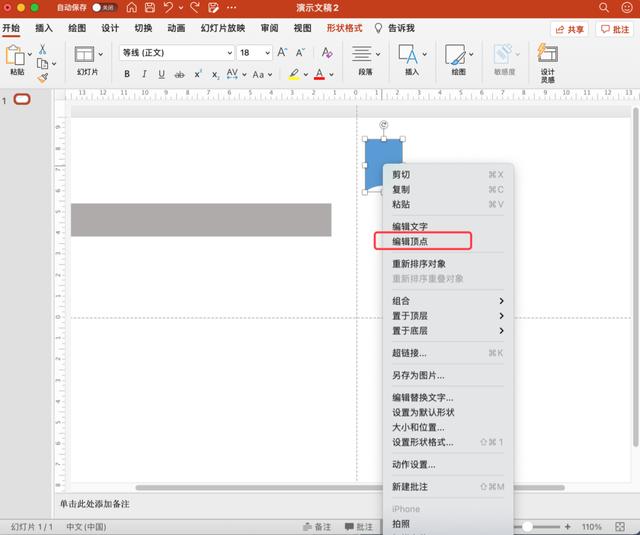Toggle Notes pane in status bar
The image size is (640, 535).
(x=317, y=527)
